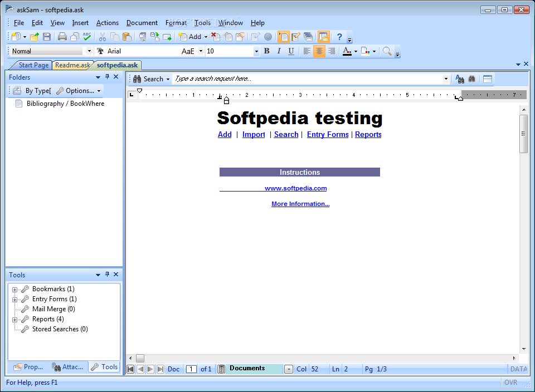This screenshot has width=535, height=392.
Task: Open the search history dropdown arrow
Action: click(x=446, y=79)
